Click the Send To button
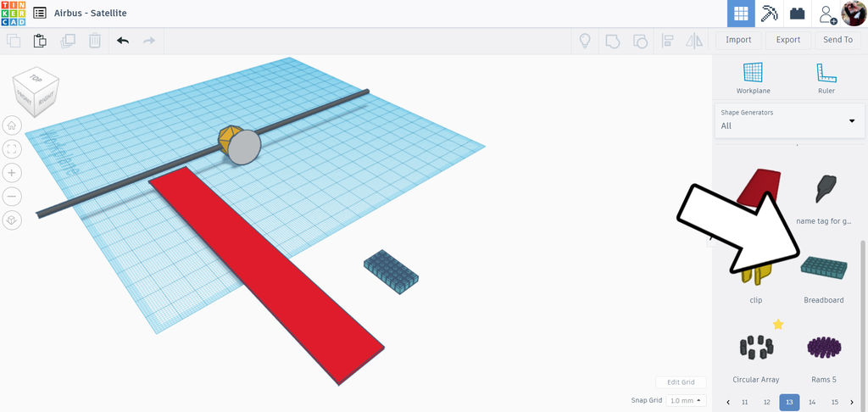Viewport: 868px width, 412px height. click(x=837, y=40)
